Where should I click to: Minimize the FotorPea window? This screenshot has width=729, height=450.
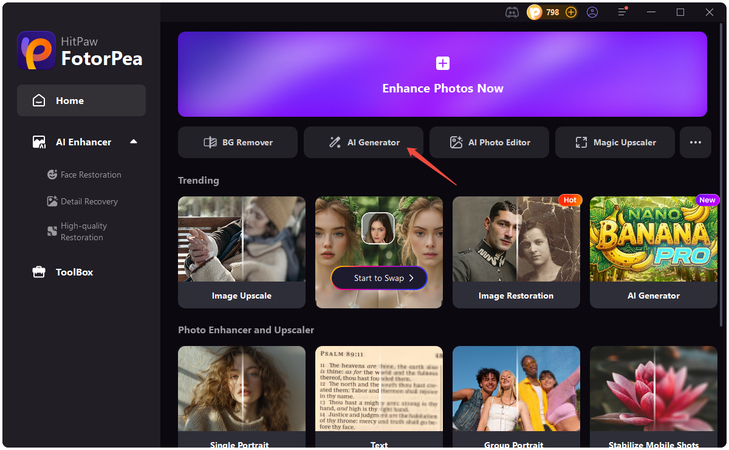(x=651, y=12)
